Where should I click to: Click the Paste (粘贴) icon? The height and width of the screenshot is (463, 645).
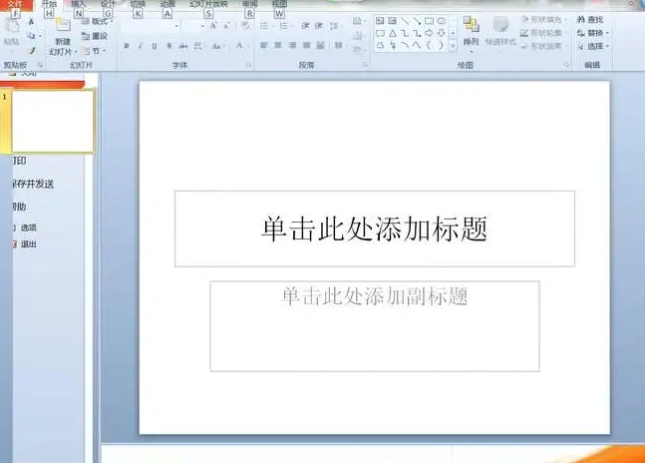12,26
